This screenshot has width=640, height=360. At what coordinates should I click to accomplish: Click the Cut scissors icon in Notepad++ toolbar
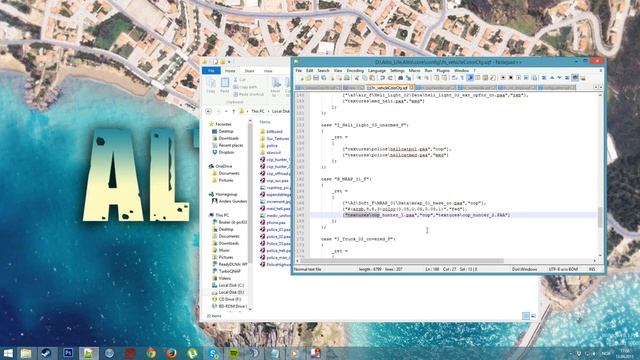pyautogui.click(x=357, y=78)
